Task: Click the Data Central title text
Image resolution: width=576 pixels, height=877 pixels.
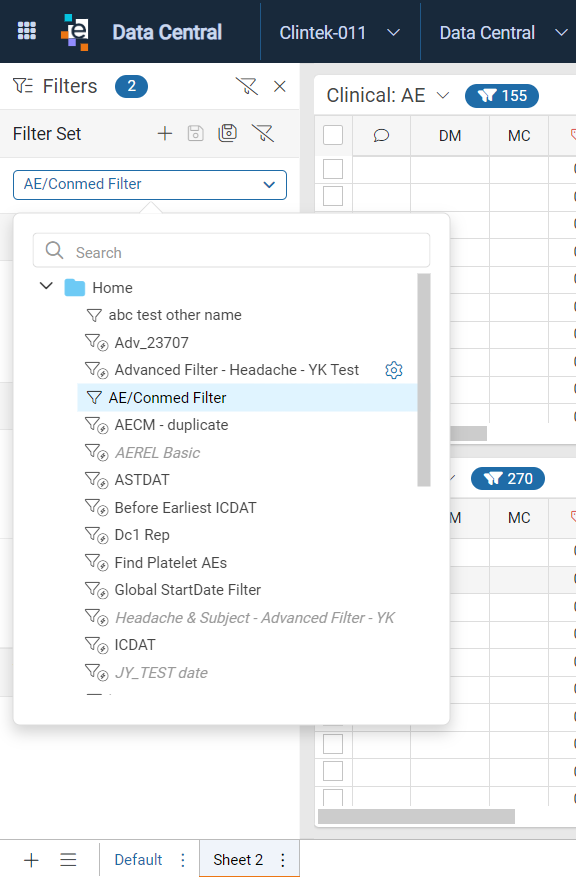Action: 167,32
